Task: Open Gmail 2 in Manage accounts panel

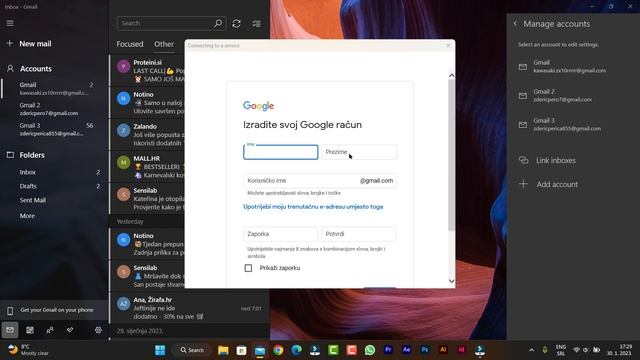Action: point(573,96)
